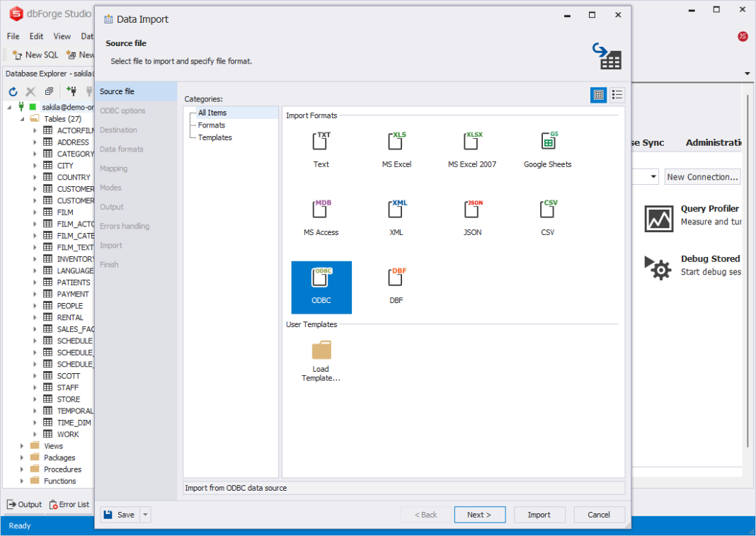Open the Save button dropdown arrow
Screen dimensions: 756x536
[x=147, y=514]
